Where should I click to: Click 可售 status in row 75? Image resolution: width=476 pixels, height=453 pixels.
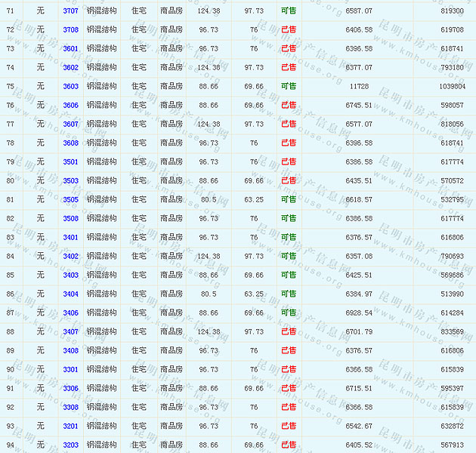click(288, 87)
